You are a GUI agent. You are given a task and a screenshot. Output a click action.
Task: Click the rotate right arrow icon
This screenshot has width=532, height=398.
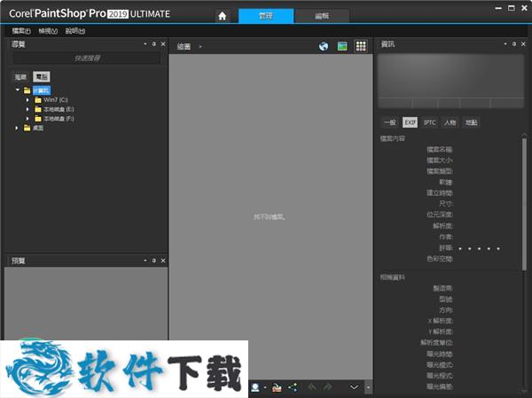tap(327, 387)
